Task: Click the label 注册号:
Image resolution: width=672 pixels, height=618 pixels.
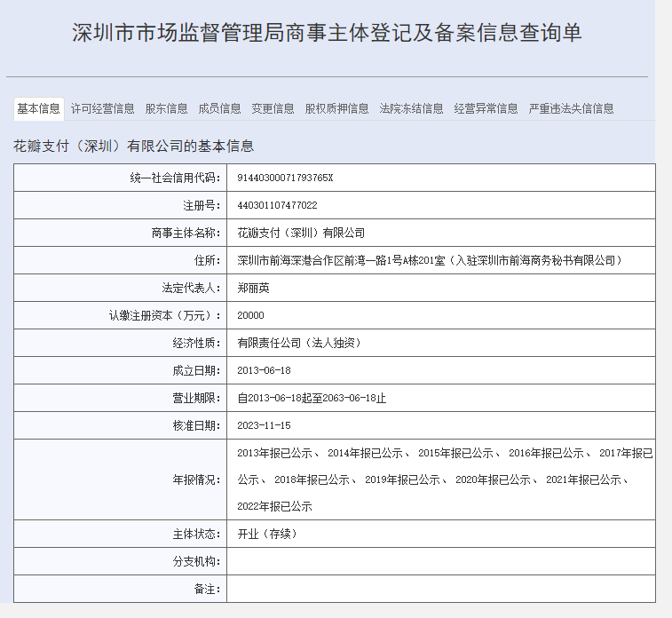Action: click(202, 205)
